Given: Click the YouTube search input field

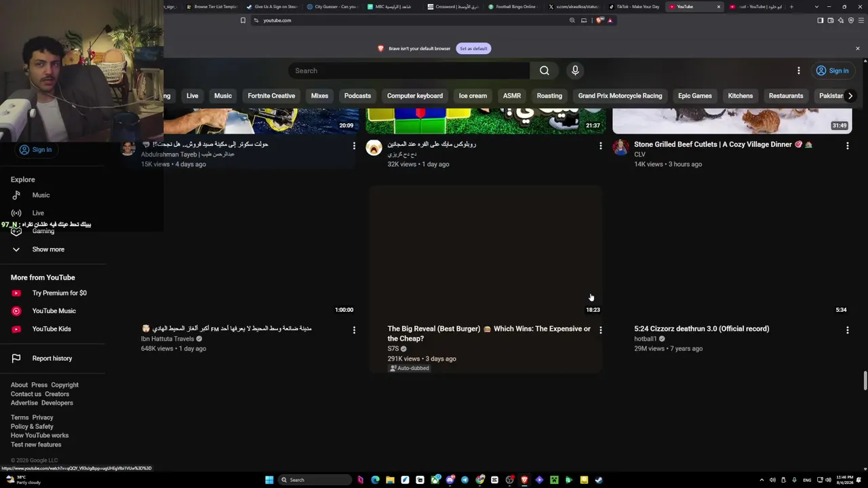Looking at the screenshot, I should point(409,70).
